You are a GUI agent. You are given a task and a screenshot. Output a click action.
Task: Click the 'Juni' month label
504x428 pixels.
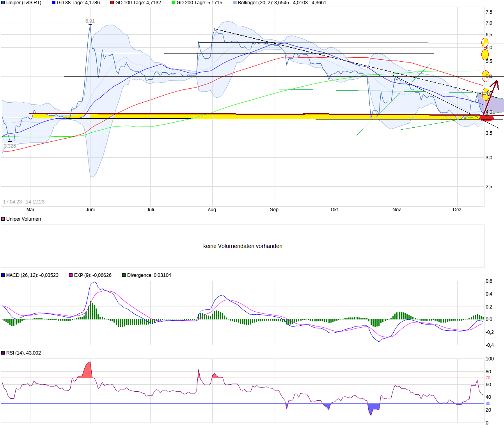[90, 210]
